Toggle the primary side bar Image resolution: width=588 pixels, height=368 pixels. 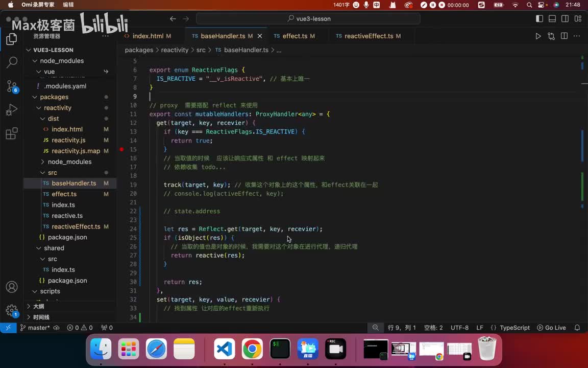[x=540, y=19]
